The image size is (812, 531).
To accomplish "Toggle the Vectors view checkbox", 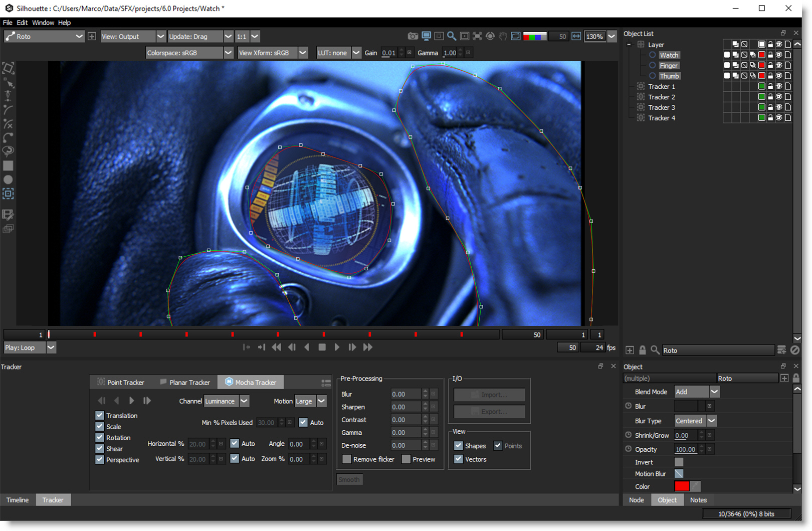I will [x=459, y=459].
